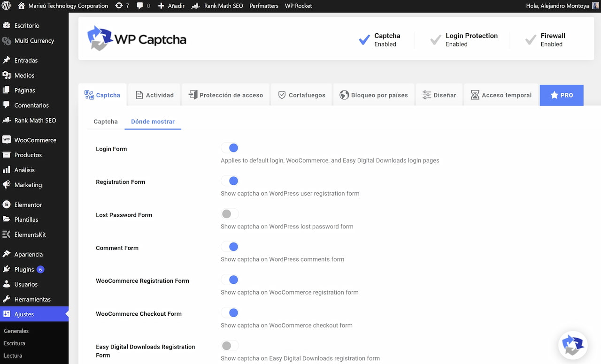Open Rank Math SEO in admin bar
The image size is (601, 364).
217,6
